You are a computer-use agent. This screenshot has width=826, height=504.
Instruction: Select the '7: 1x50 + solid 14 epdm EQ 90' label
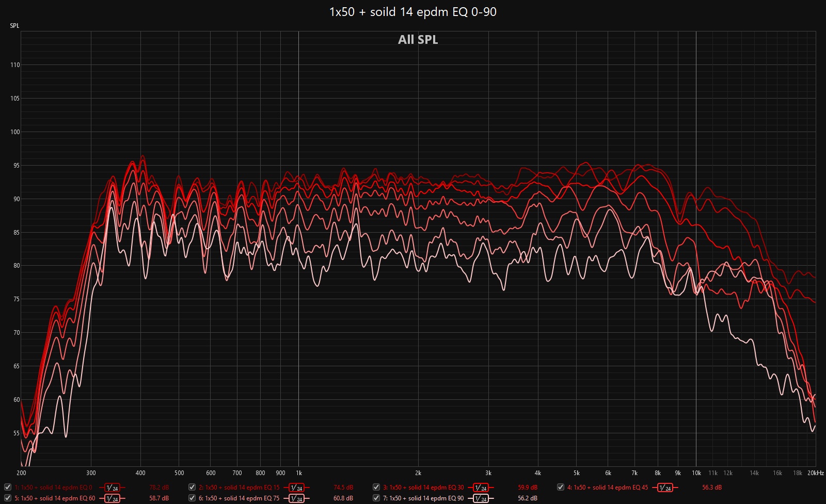423,498
